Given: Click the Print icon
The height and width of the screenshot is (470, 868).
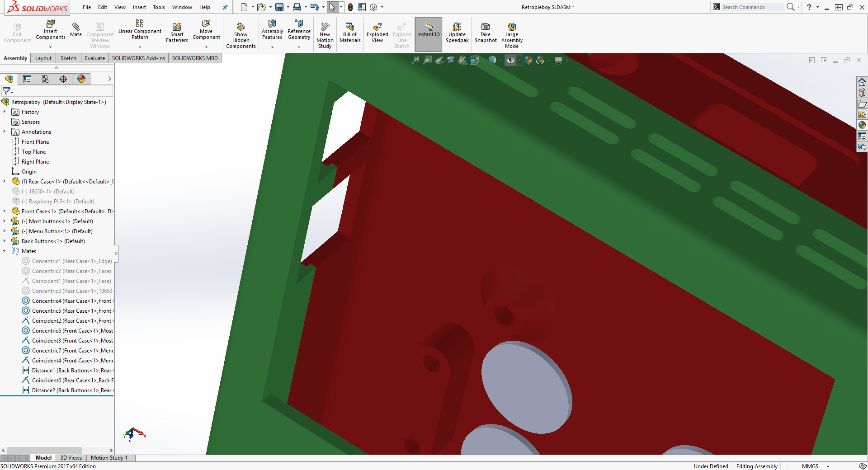Looking at the screenshot, I should tap(297, 7).
